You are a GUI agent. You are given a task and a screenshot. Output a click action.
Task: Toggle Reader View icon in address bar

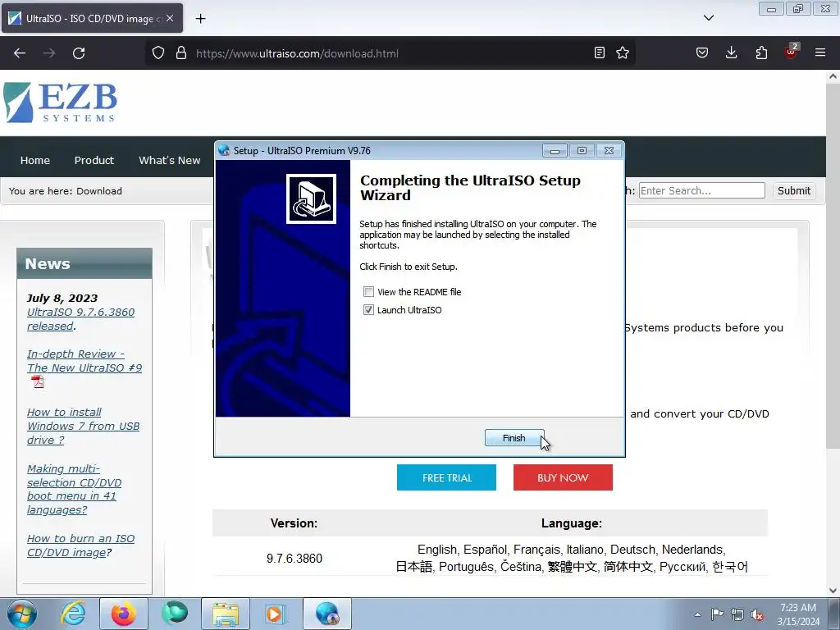click(600, 52)
